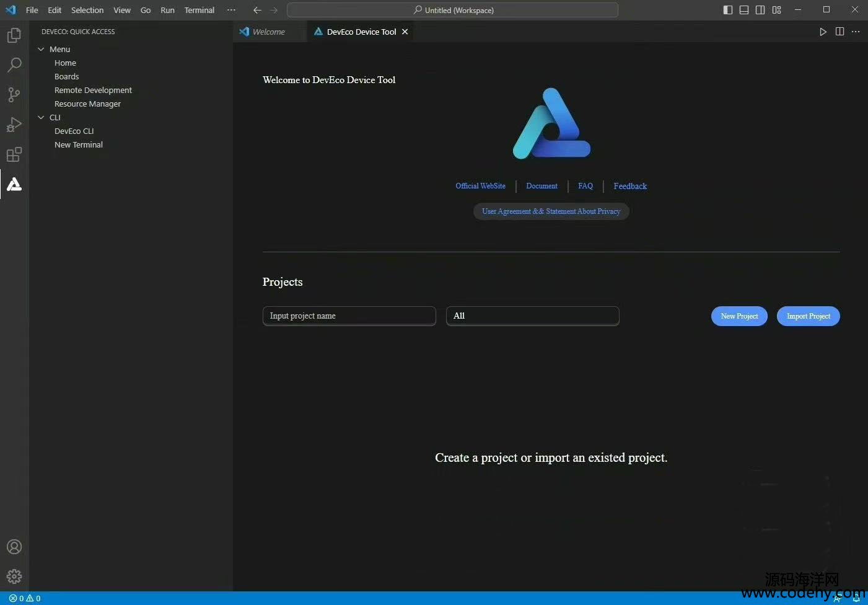Click the errors and warnings status indicator
The image size is (868, 605).
tap(25, 598)
